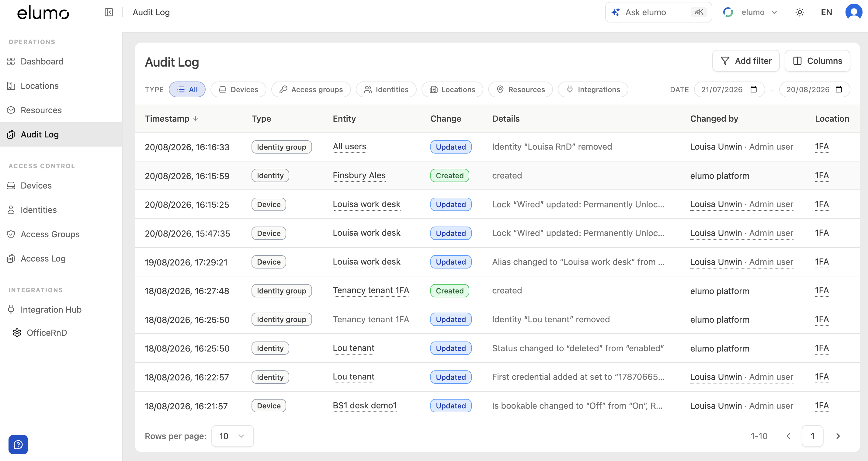
Task: Click 1FA location in Finsbury Ales row
Action: 822,175
